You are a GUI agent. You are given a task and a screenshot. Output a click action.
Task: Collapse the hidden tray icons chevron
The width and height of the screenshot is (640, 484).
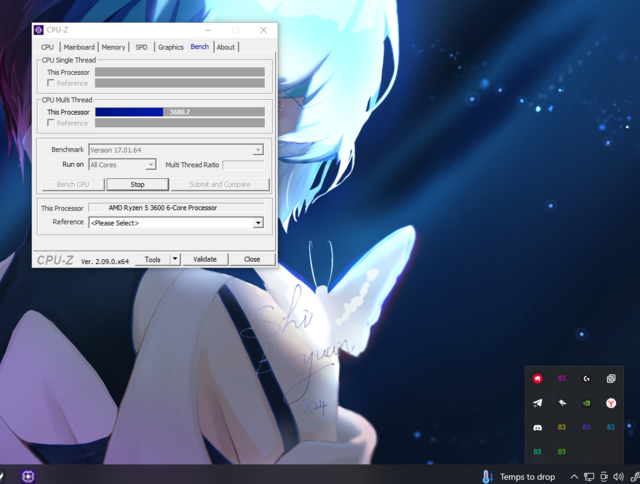[574, 476]
